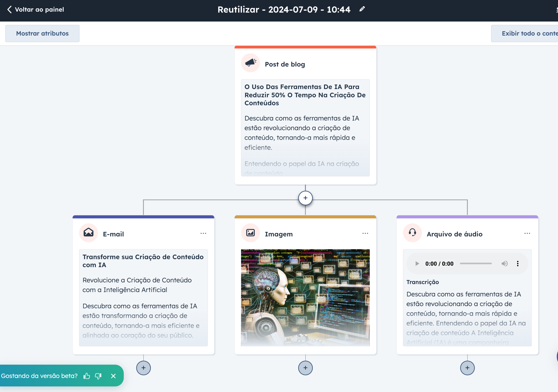Click the E-mail envelope icon
558x392 pixels.
click(x=88, y=233)
